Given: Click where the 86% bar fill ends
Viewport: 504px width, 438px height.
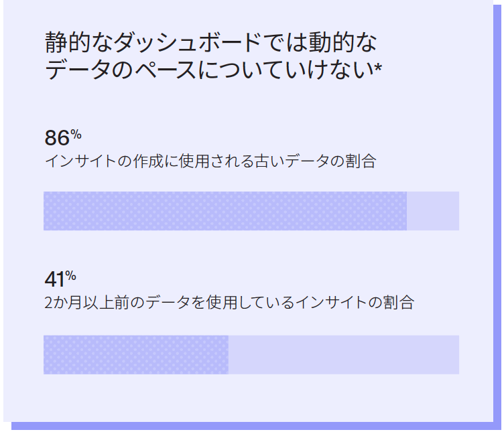Looking at the screenshot, I should [x=407, y=211].
